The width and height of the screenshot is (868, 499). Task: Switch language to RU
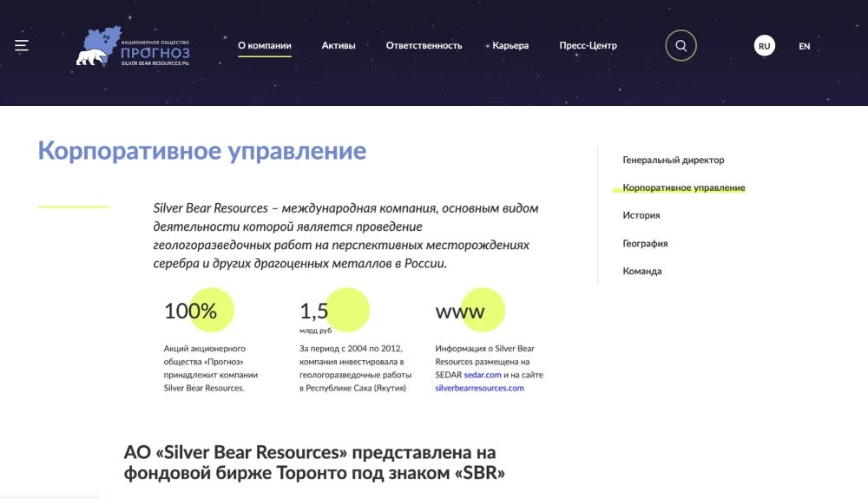click(x=765, y=46)
